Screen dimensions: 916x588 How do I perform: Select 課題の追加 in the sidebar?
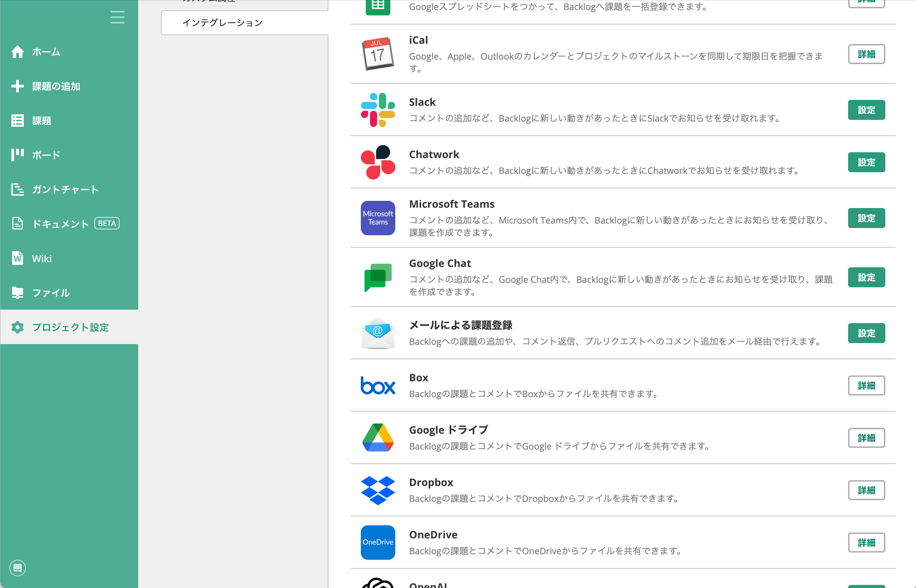click(56, 86)
